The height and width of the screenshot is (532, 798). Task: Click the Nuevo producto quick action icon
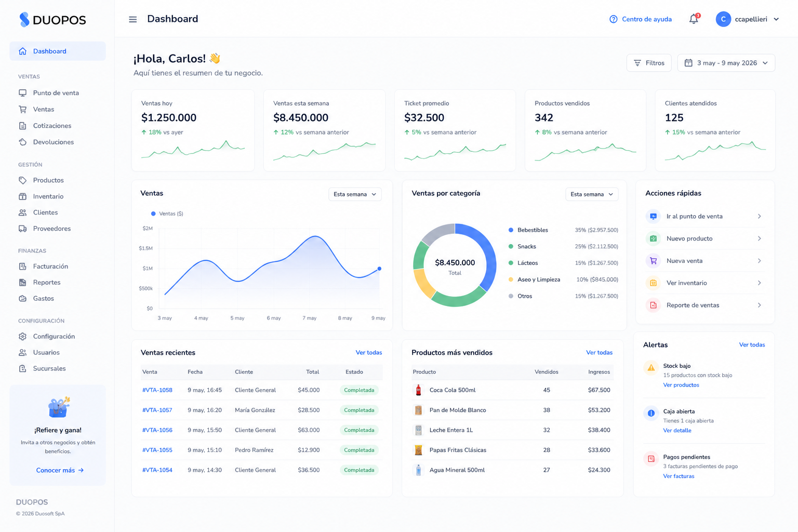pos(653,238)
